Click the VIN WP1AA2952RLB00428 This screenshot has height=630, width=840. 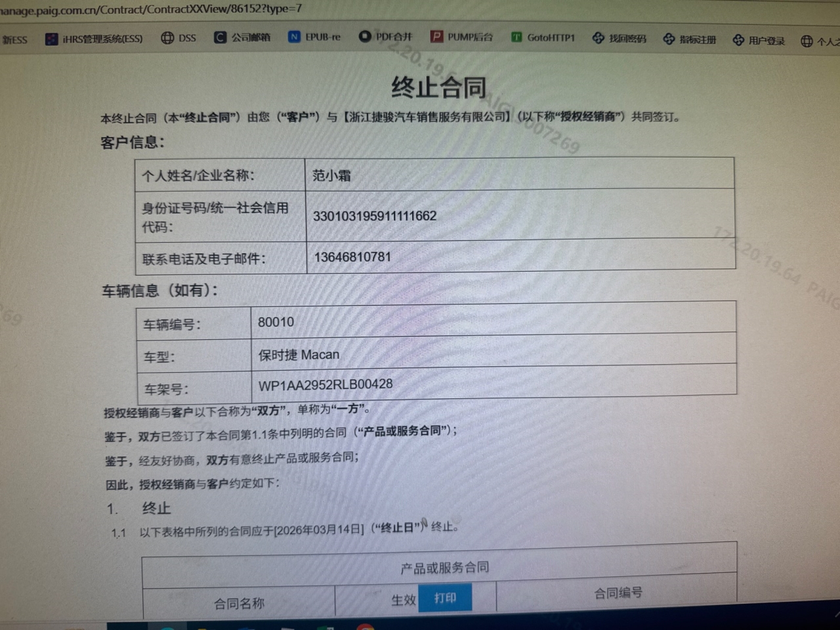point(325,385)
